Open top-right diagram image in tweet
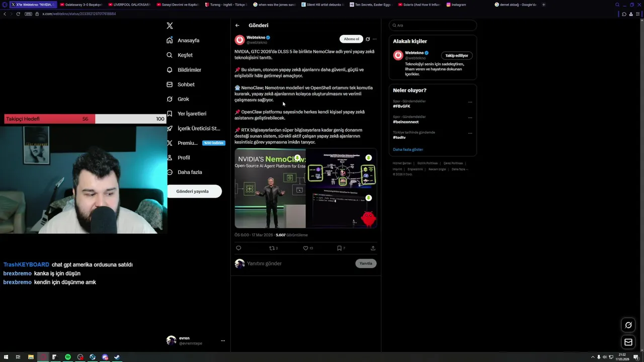644x362 pixels. [342, 168]
